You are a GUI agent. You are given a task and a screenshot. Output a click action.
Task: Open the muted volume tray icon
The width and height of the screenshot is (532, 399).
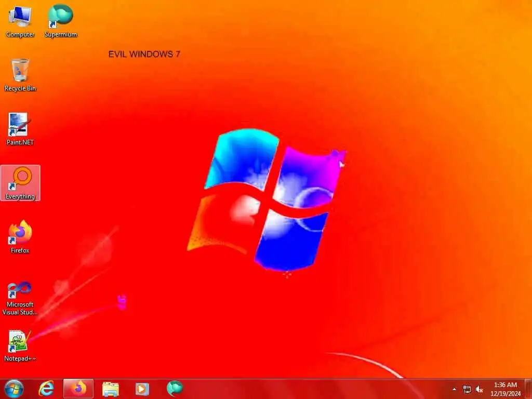tap(480, 390)
